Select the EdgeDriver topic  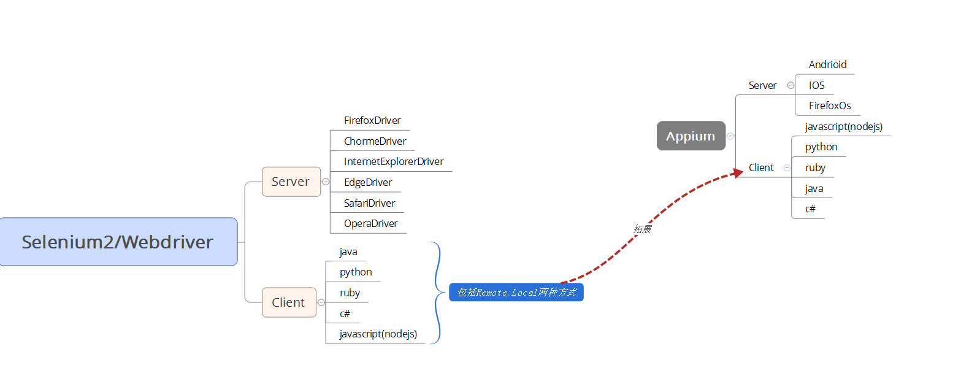368,182
